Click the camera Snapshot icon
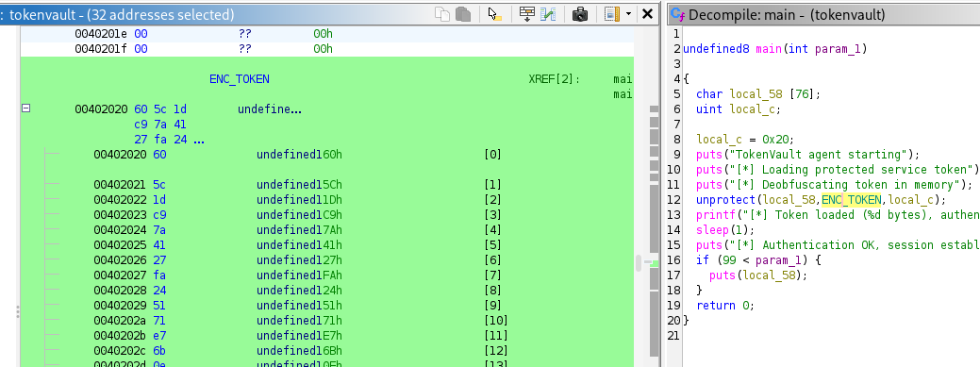980x367 pixels. pyautogui.click(x=580, y=14)
